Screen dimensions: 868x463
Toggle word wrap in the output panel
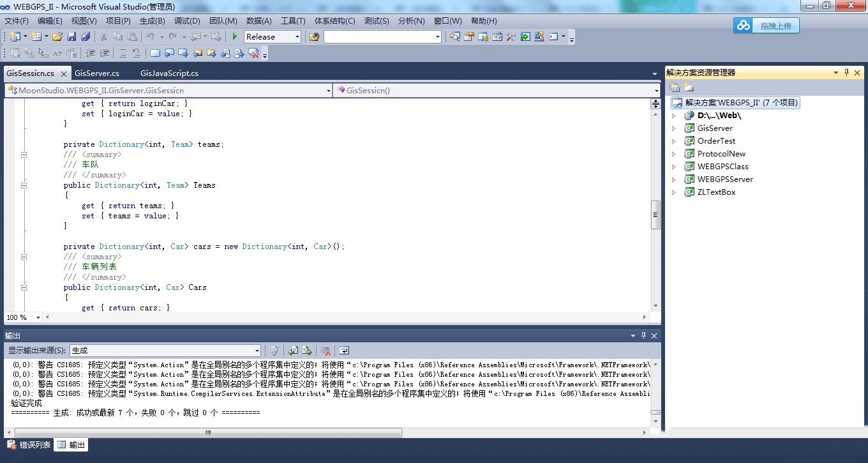pyautogui.click(x=344, y=351)
